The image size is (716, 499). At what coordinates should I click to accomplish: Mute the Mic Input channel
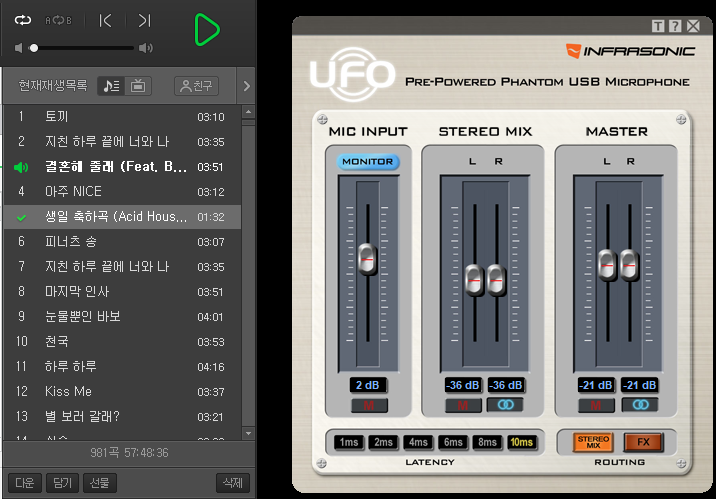click(369, 405)
